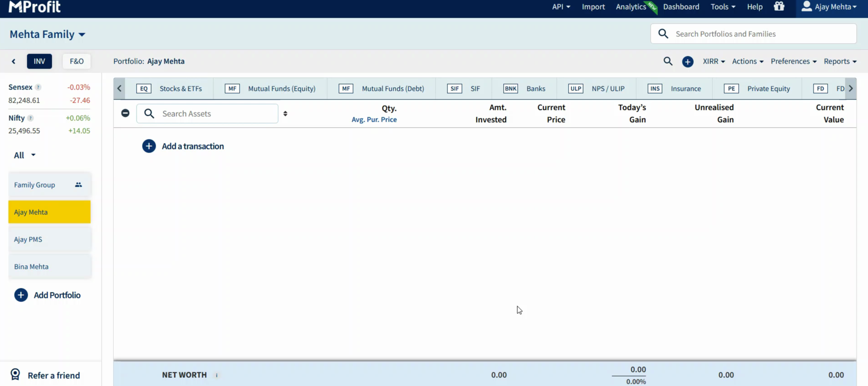Click the Current Value column header
Screen dimensions: 868x386
830,114
